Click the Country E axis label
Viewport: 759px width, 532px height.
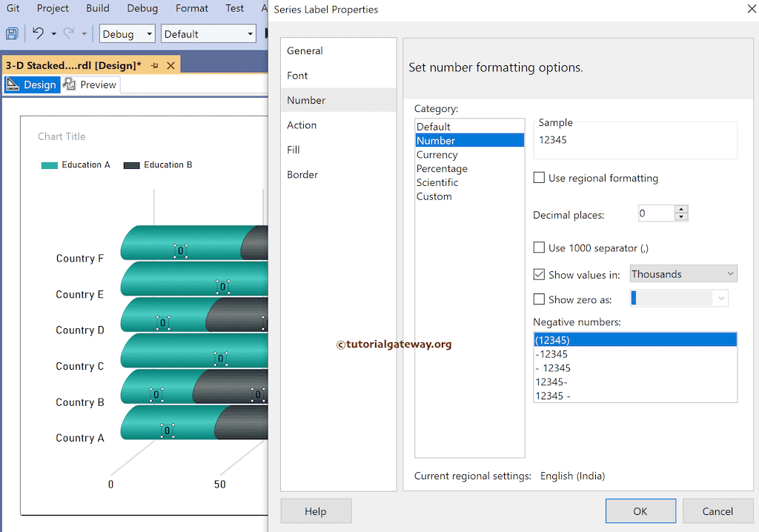[x=80, y=294]
